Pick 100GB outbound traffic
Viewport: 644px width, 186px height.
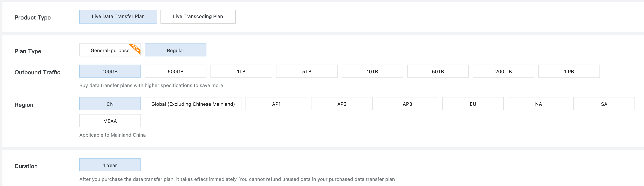pyautogui.click(x=110, y=71)
